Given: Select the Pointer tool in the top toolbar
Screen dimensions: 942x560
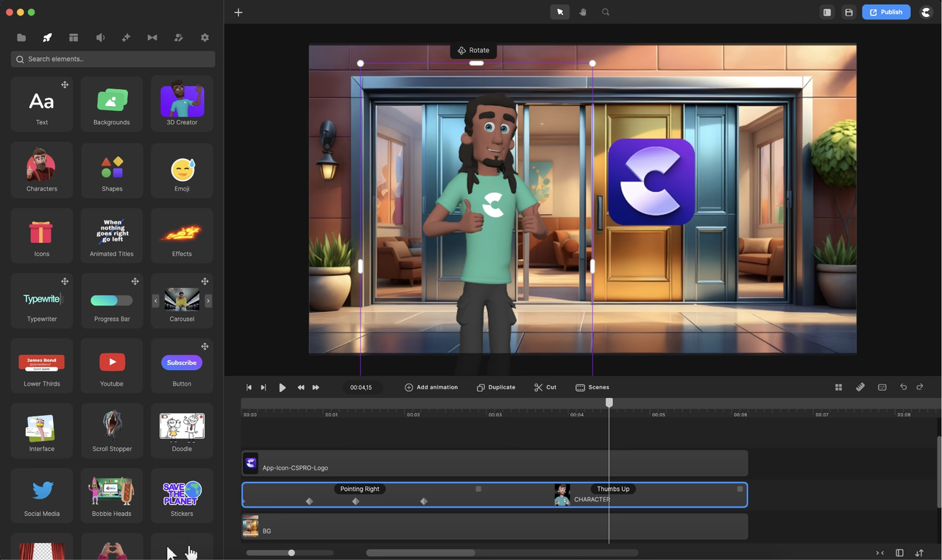Looking at the screenshot, I should [559, 12].
